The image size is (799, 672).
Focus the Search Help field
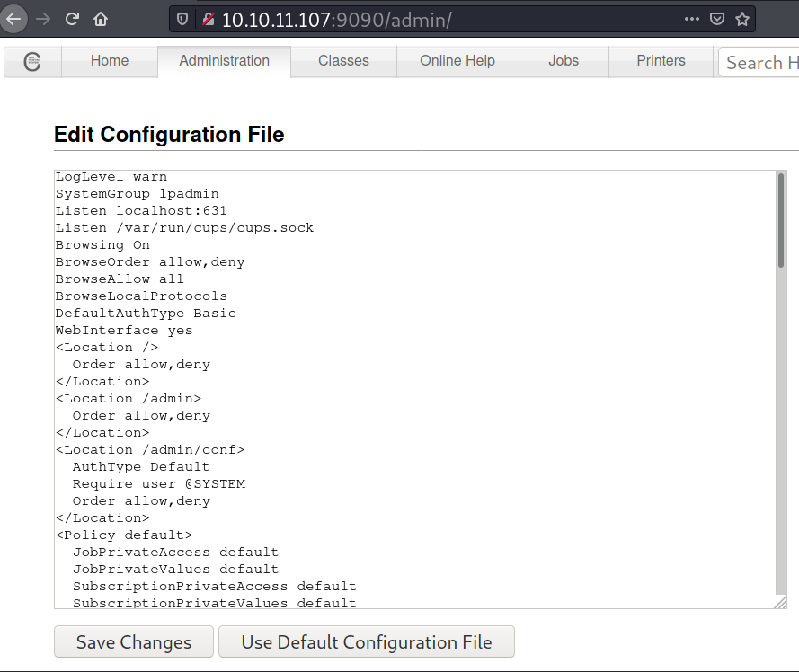tap(759, 62)
